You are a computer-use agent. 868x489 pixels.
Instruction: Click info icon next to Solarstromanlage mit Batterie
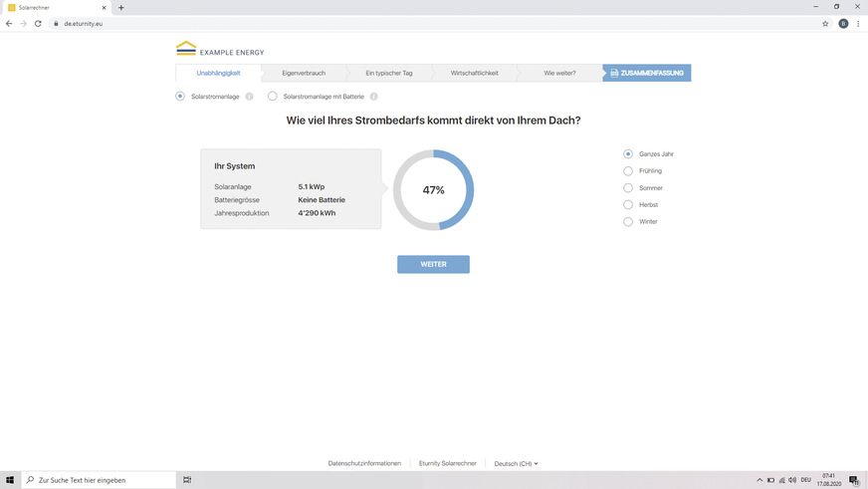[x=374, y=97]
